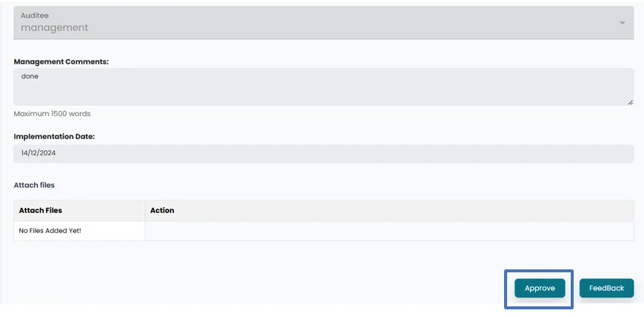The height and width of the screenshot is (316, 644).
Task: Select the 14/12/2024 date value
Action: tap(38, 153)
